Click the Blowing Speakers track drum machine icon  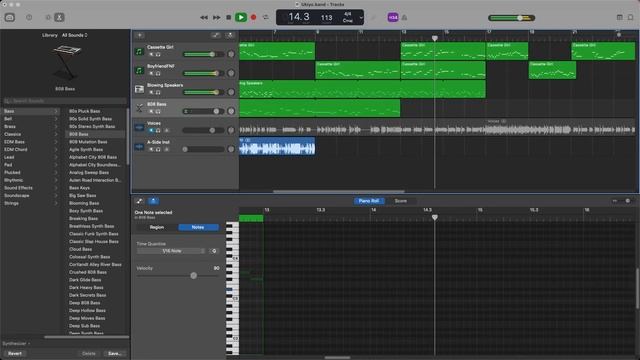coord(139,89)
